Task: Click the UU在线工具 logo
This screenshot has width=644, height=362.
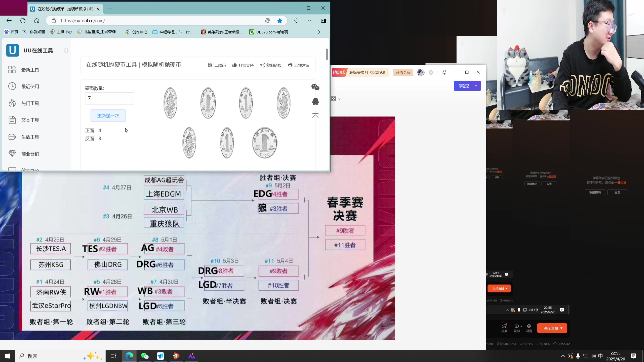Action: click(x=30, y=50)
